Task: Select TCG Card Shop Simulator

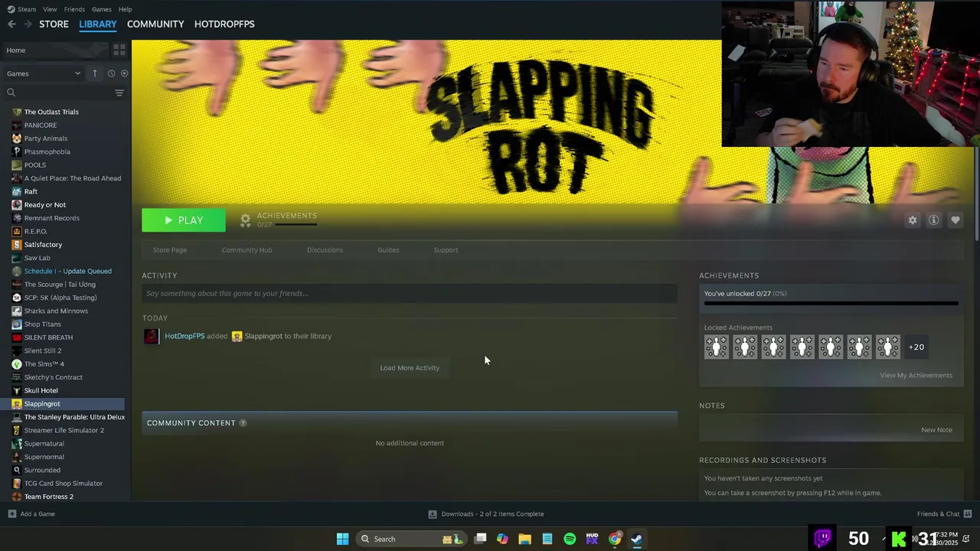Action: pos(62,484)
